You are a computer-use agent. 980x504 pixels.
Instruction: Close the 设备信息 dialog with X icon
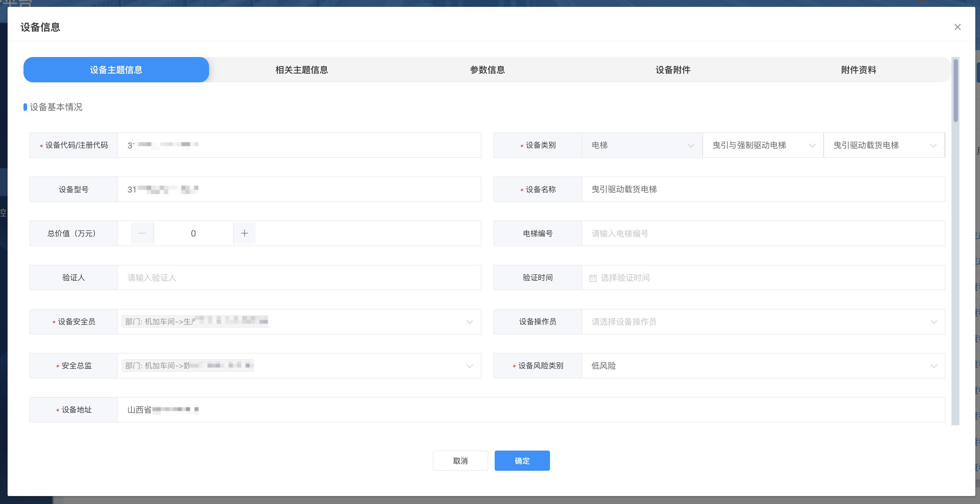point(957,27)
